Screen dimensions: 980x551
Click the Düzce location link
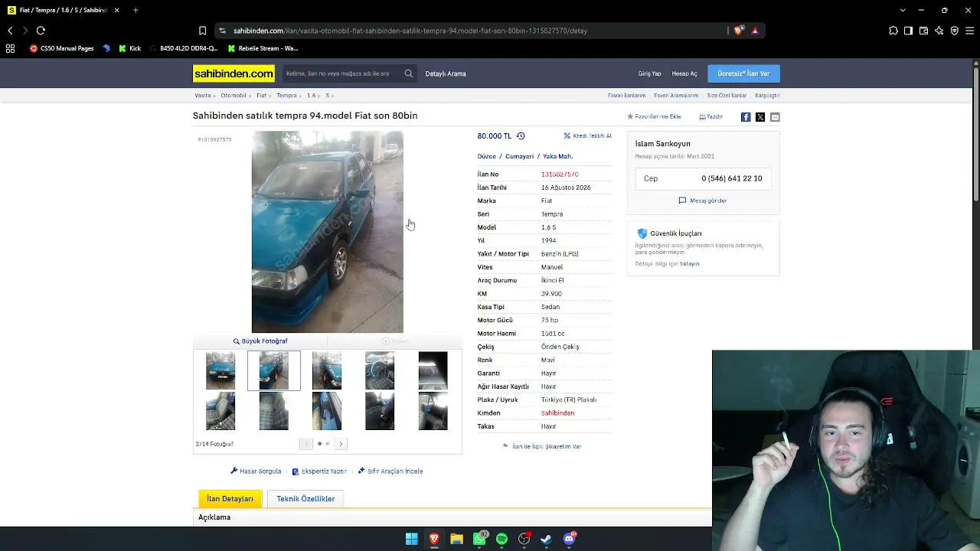point(487,156)
